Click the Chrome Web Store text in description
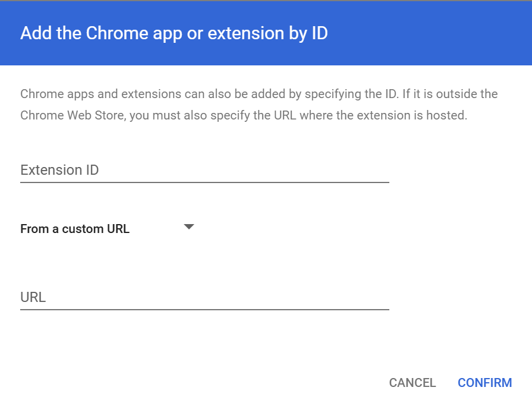The width and height of the screenshot is (532, 403). click(73, 115)
